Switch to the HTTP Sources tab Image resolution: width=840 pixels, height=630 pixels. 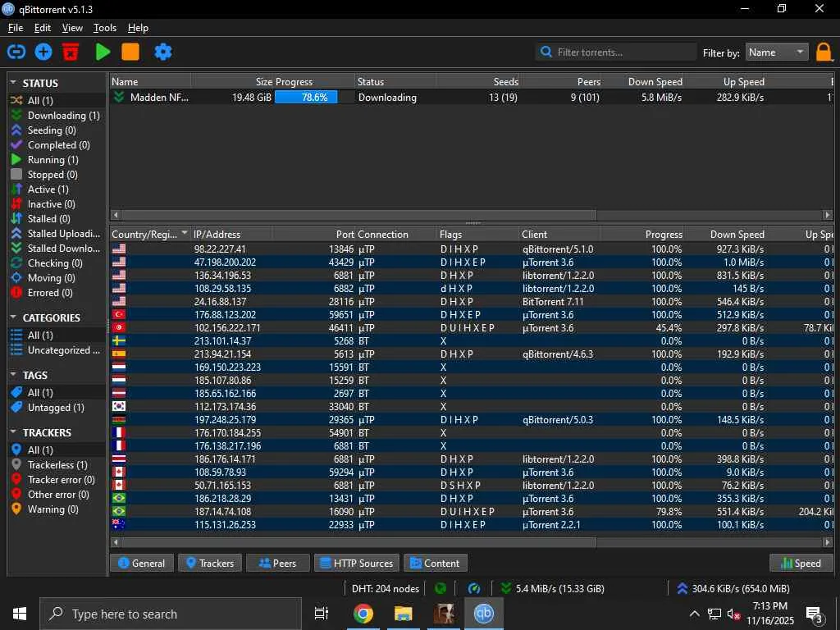pos(357,563)
